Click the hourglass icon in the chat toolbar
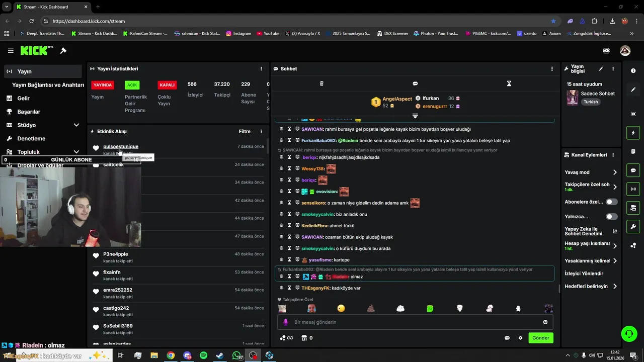 pos(509,83)
